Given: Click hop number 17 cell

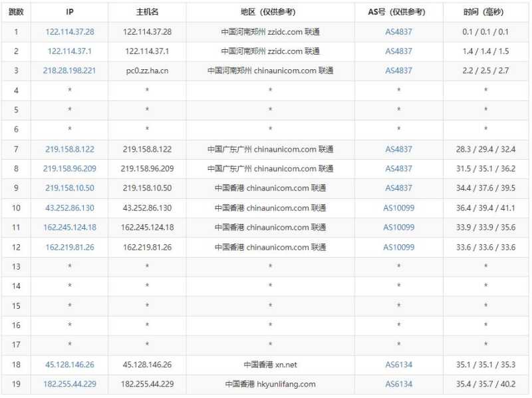Looking at the screenshot, I should coord(16,345).
